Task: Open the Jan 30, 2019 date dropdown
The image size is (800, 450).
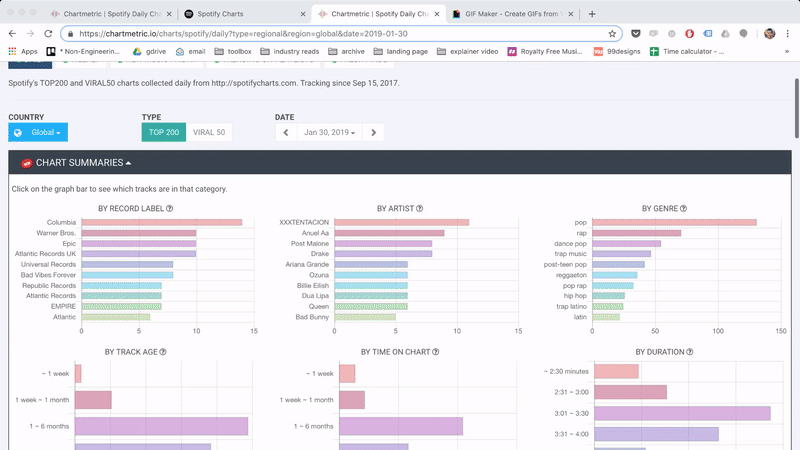Action: (x=329, y=132)
